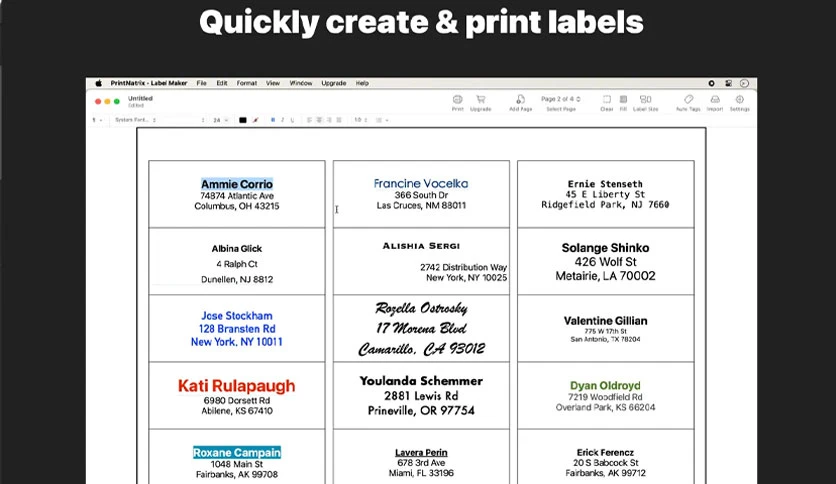Click the Overland Park, KS 66204 line

click(x=605, y=407)
